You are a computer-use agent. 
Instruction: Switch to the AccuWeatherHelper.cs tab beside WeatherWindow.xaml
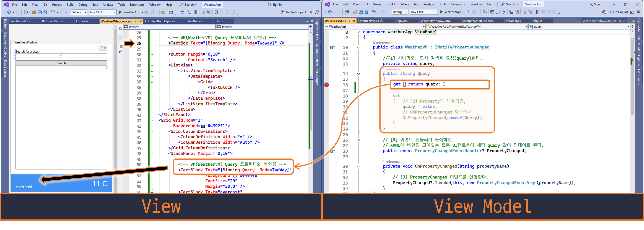160,21
